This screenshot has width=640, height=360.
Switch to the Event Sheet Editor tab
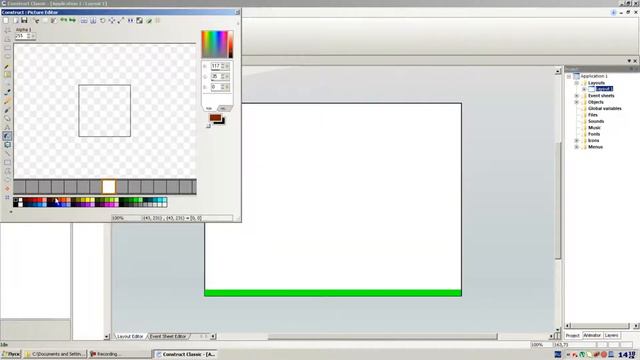(168, 336)
